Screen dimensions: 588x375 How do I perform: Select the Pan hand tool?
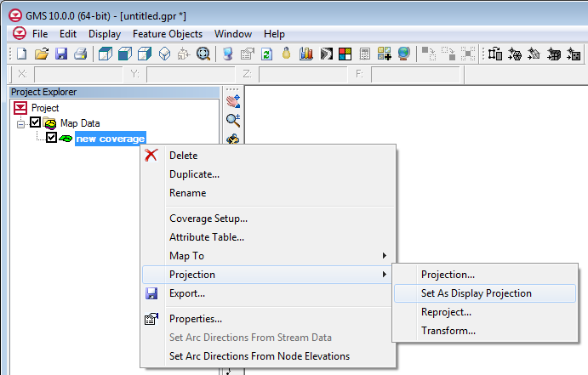233,101
